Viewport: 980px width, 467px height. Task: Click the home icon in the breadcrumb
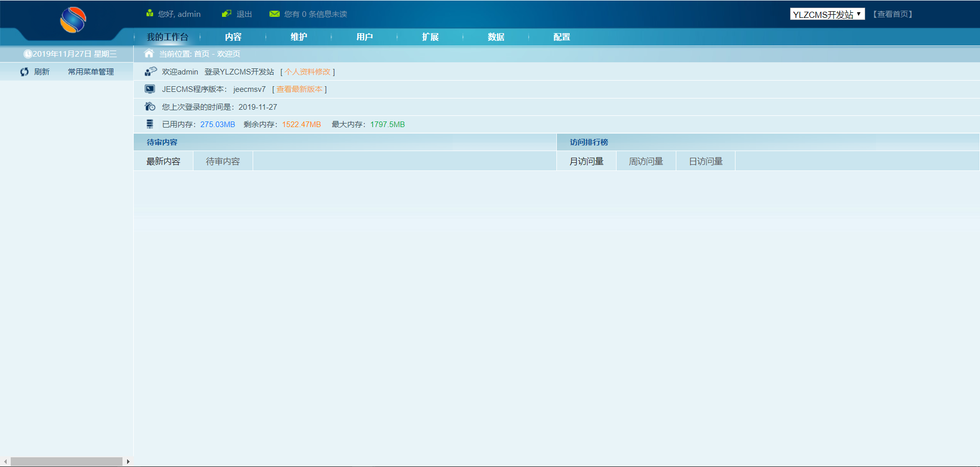click(x=149, y=53)
